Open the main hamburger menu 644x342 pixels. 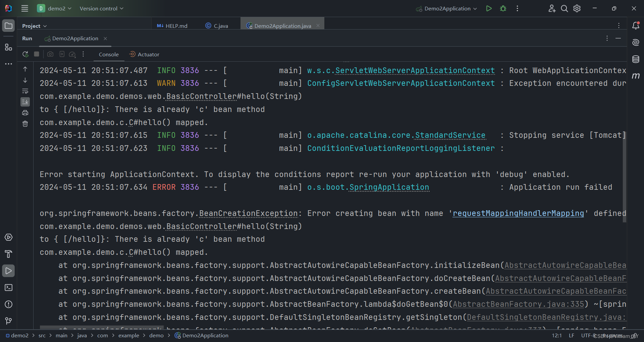pos(25,8)
